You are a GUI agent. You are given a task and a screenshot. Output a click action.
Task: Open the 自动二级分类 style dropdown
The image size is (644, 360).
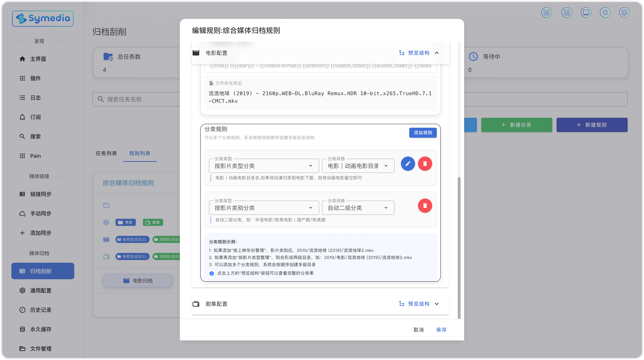(358, 208)
